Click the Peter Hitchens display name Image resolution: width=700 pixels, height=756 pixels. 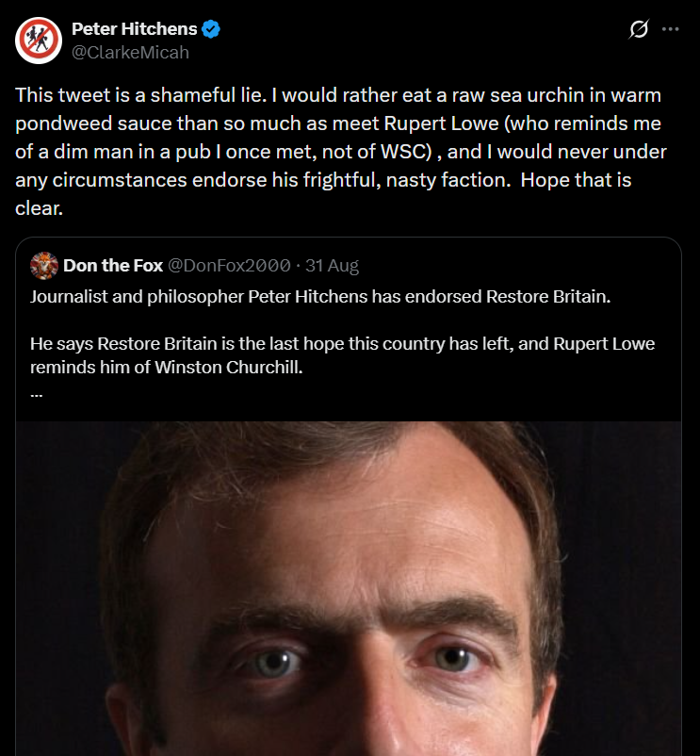(135, 29)
